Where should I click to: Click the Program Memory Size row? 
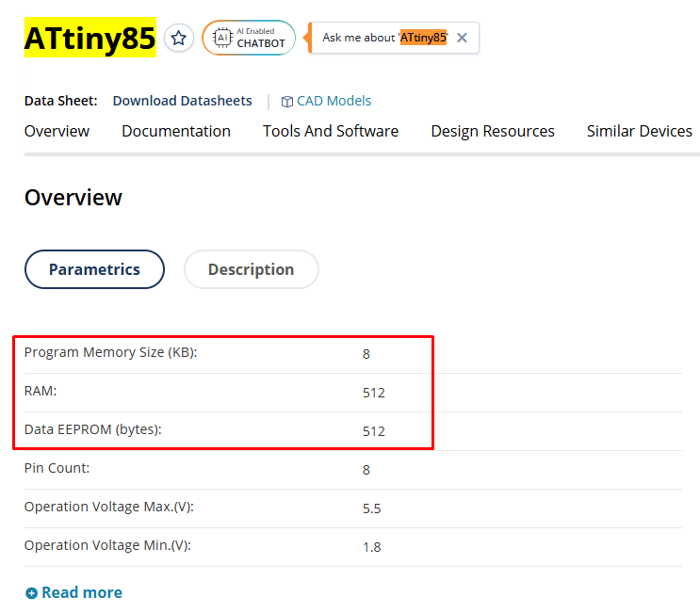[x=110, y=353]
